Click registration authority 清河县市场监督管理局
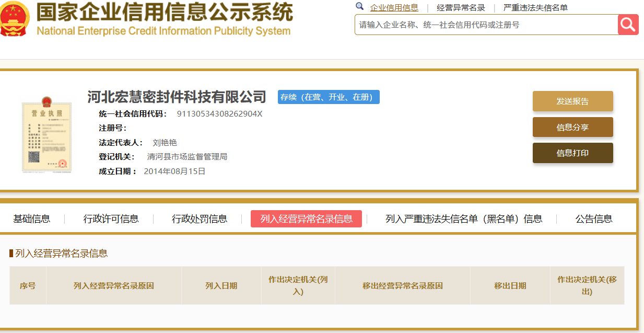This screenshot has height=333, width=644. tap(187, 157)
